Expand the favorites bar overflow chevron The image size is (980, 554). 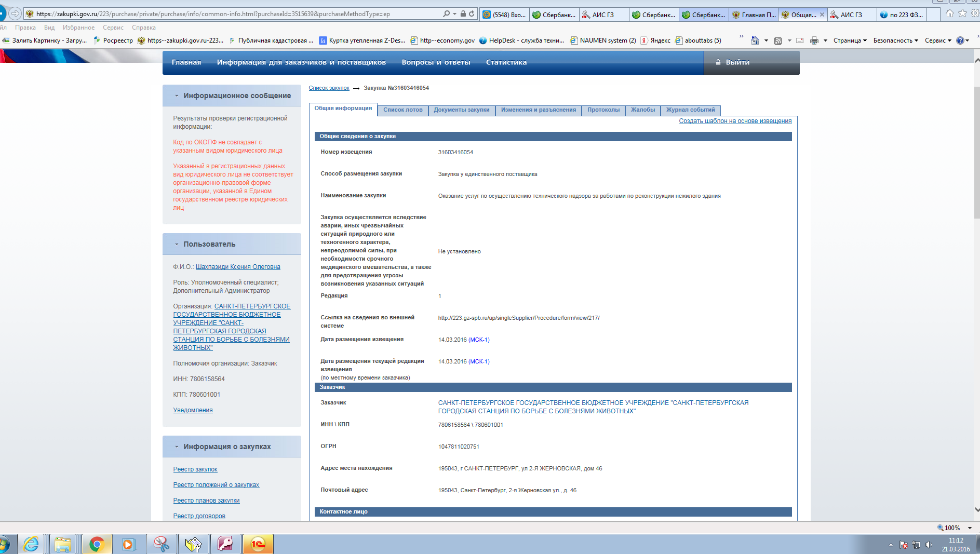pyautogui.click(x=741, y=36)
